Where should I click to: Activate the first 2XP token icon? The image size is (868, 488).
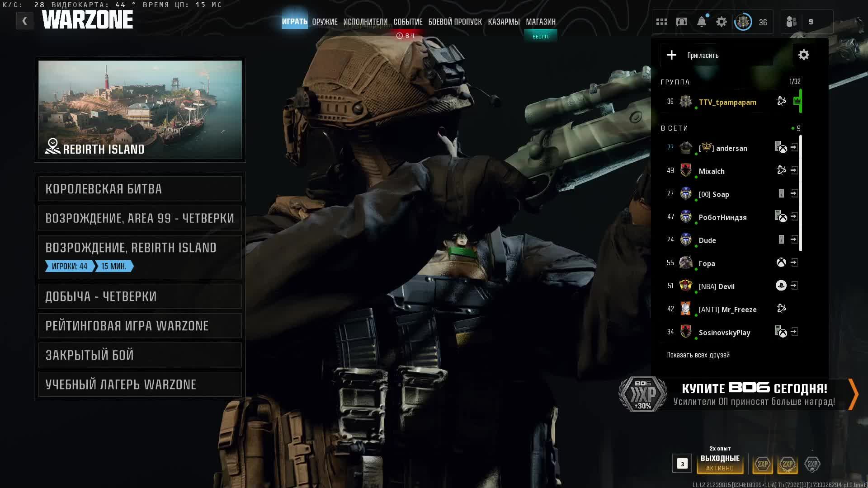pyautogui.click(x=763, y=464)
